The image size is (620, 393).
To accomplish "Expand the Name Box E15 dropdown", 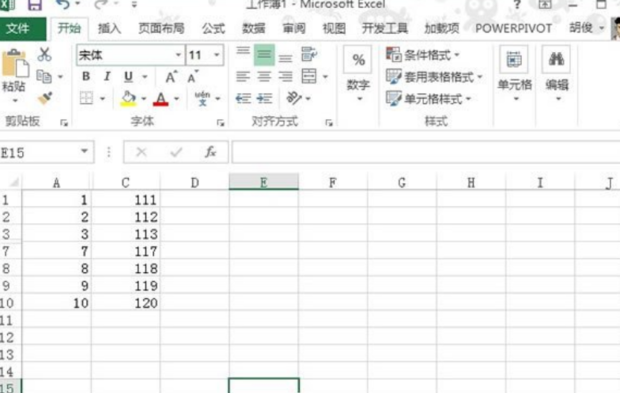I will pyautogui.click(x=84, y=151).
